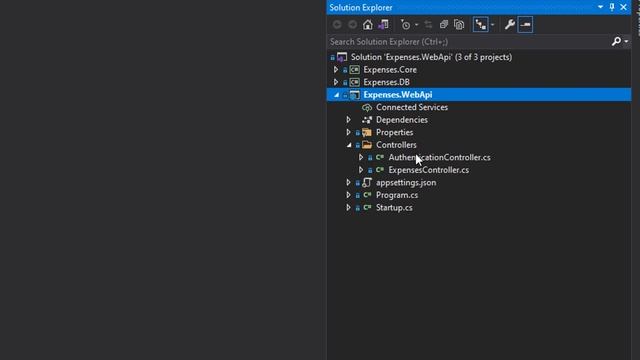Expand the appsettings.json node
Image resolution: width=640 pixels, height=360 pixels.
point(349,183)
